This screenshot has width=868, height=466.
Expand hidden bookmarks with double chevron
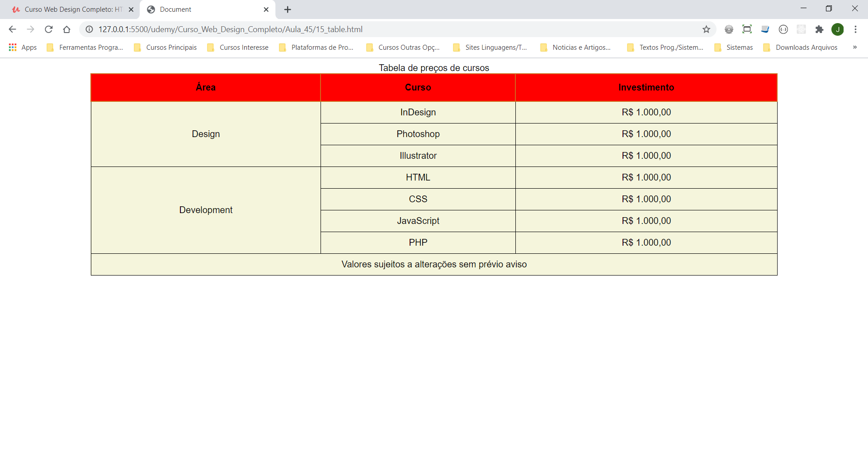click(855, 48)
